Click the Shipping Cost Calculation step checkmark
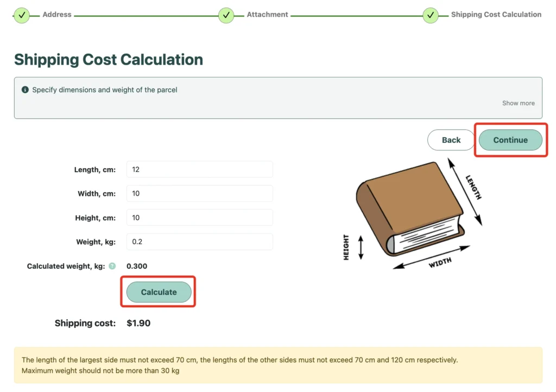 tap(431, 15)
